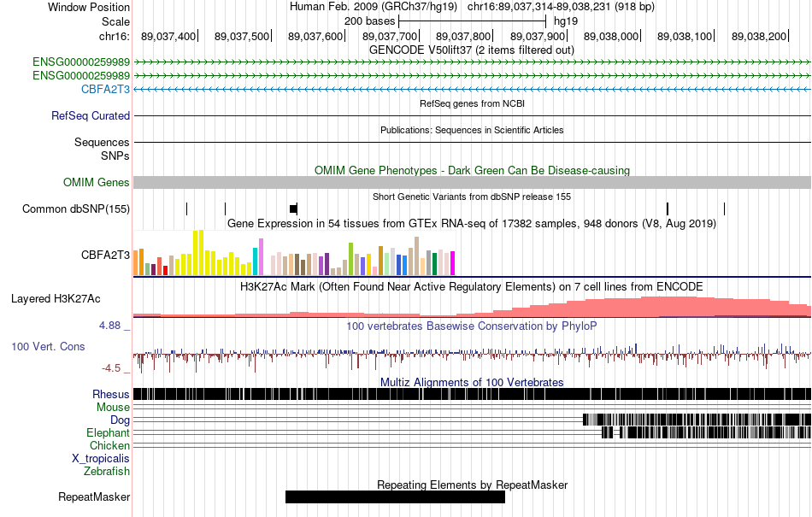
Task: Click the Multiz Alignments of 100 Vertebrates title
Action: click(472, 383)
